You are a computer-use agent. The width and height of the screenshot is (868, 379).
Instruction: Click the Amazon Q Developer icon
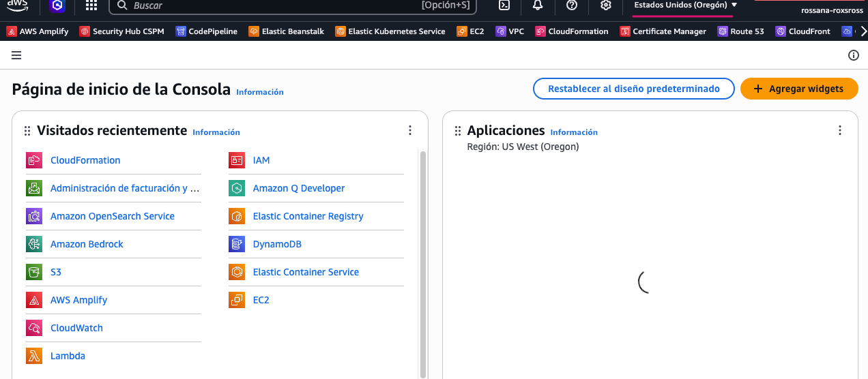(x=237, y=188)
